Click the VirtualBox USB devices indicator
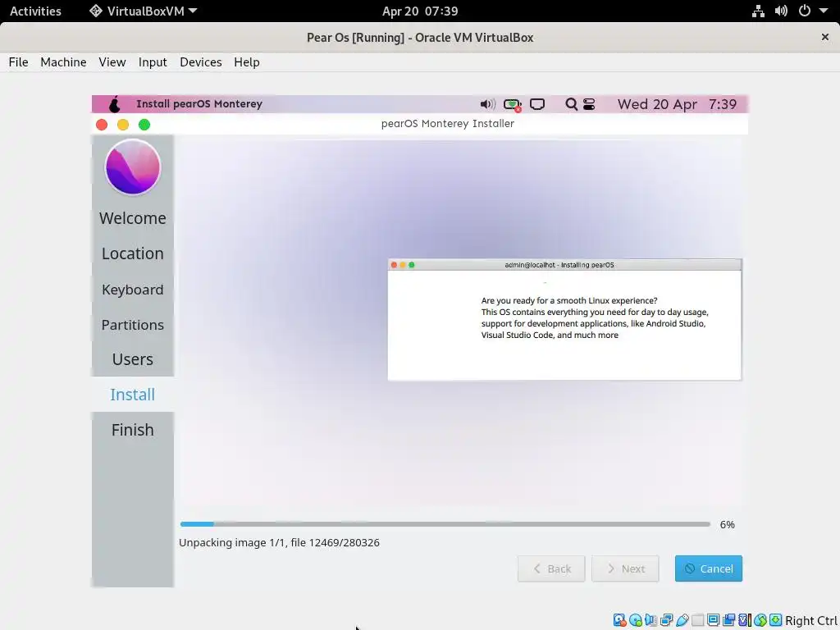This screenshot has height=630, width=840. (x=682, y=620)
